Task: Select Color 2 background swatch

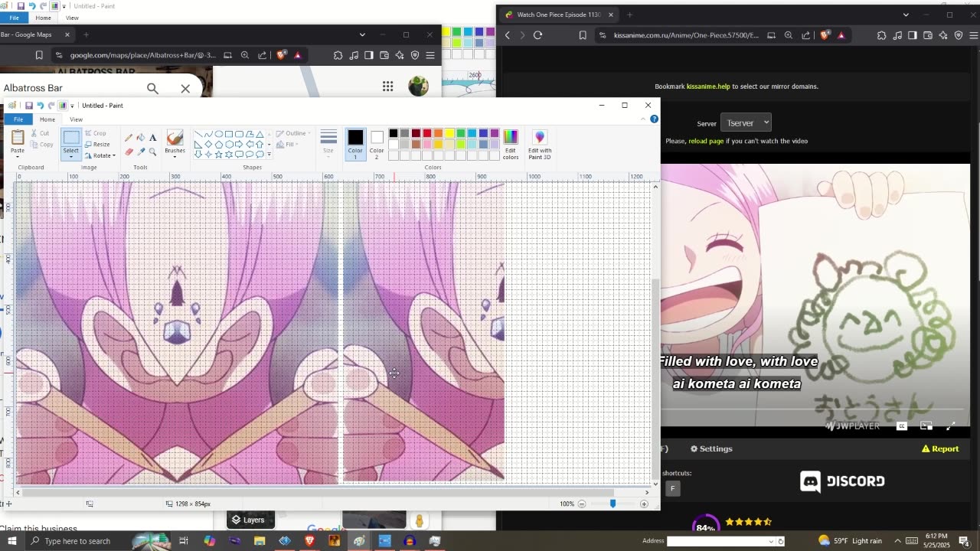Action: coord(377,144)
